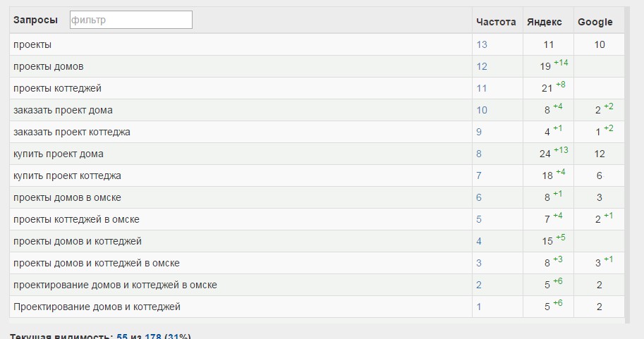Open frequency link for купить проект коттеджа

(480, 175)
